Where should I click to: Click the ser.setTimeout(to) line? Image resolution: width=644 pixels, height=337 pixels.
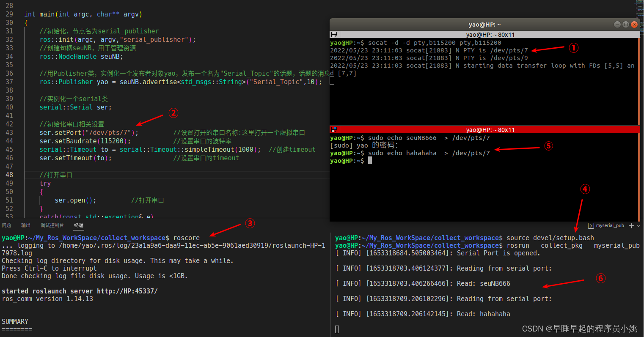(x=75, y=158)
